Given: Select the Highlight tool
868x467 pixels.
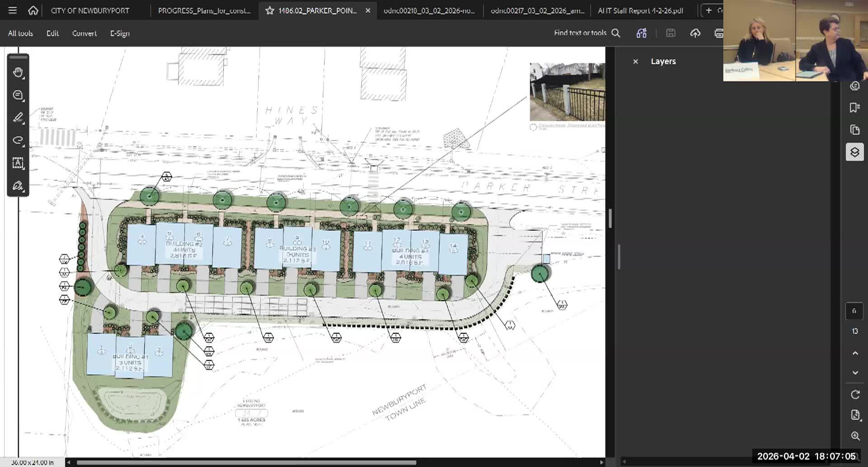Looking at the screenshot, I should tap(18, 118).
